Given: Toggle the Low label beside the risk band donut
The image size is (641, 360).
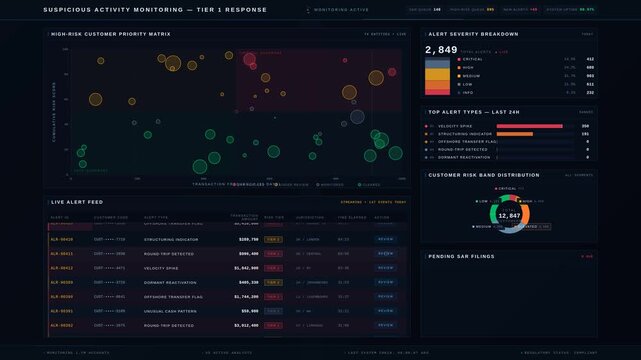Looking at the screenshot, I should pos(487,201).
